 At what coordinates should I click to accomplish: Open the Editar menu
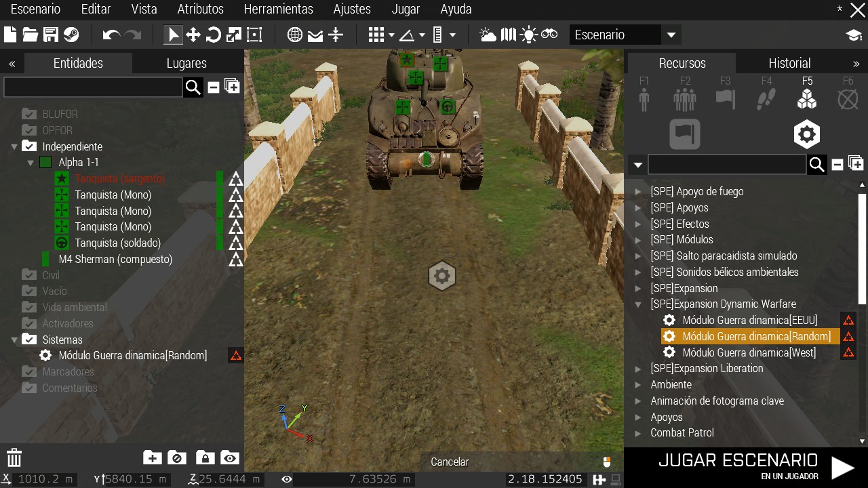click(x=96, y=9)
